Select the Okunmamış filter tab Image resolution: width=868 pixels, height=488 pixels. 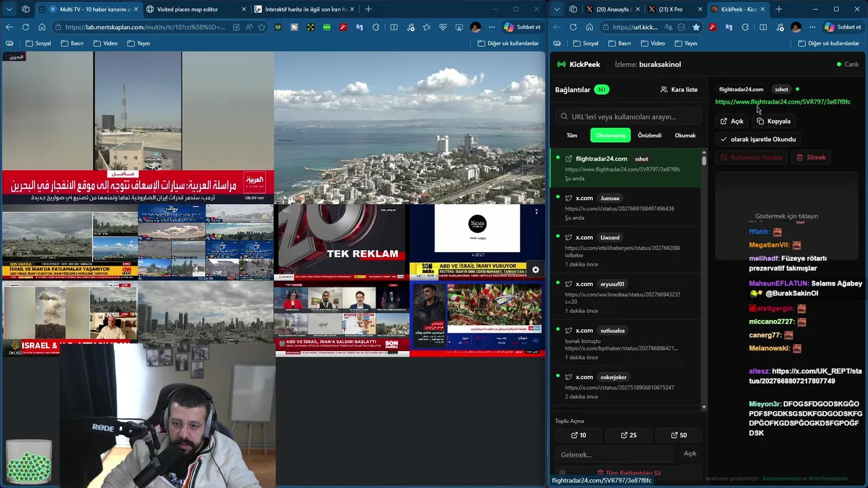pyautogui.click(x=610, y=136)
